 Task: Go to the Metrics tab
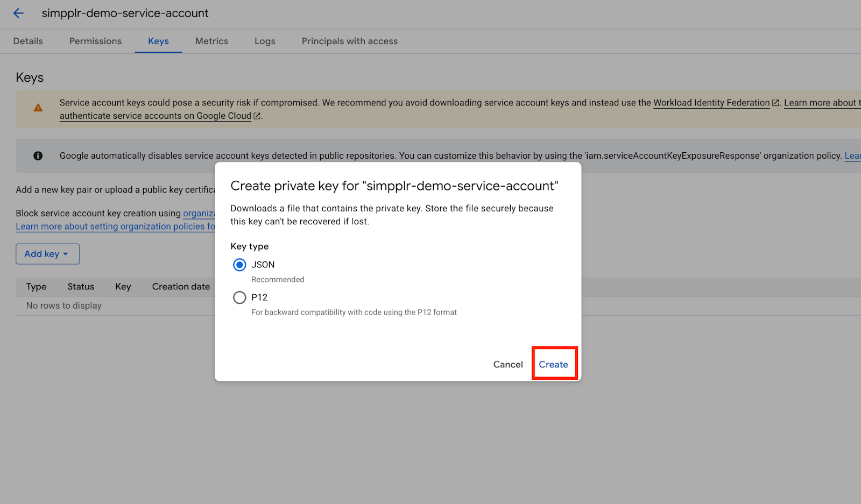tap(211, 41)
